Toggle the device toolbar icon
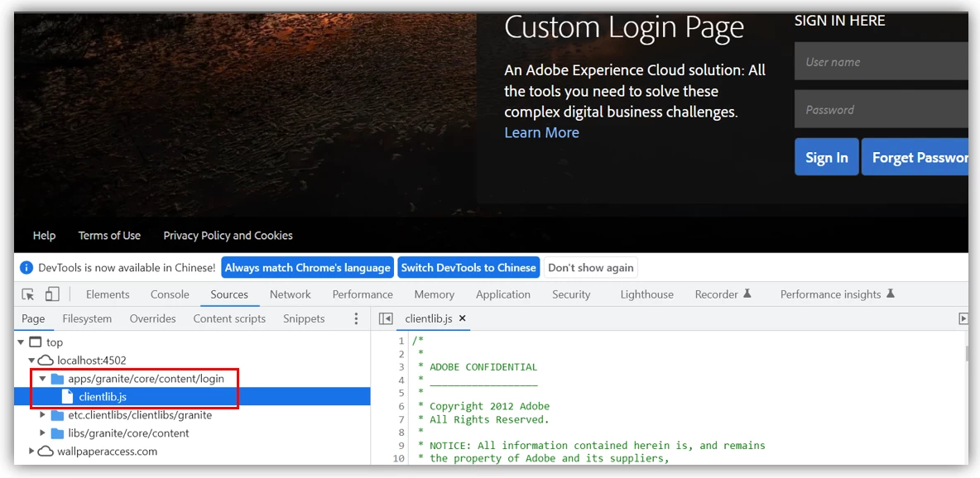This screenshot has height=478, width=980. [x=52, y=294]
